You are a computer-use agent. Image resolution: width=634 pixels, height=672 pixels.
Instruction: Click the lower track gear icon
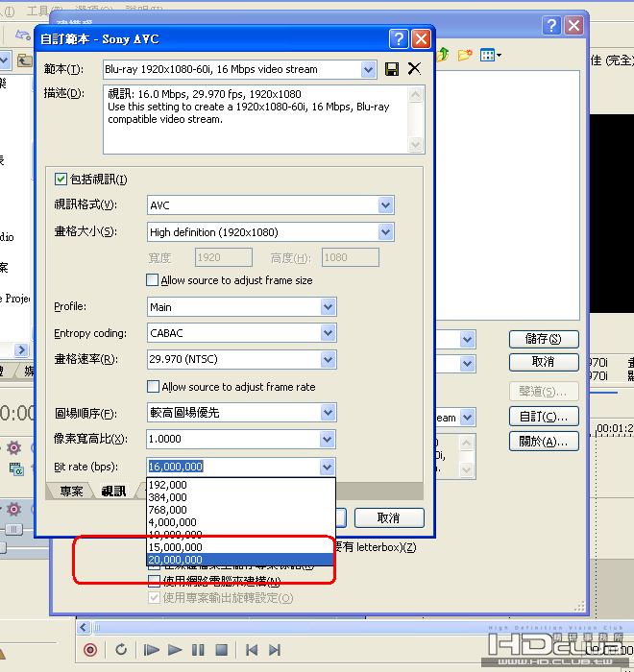point(13,509)
